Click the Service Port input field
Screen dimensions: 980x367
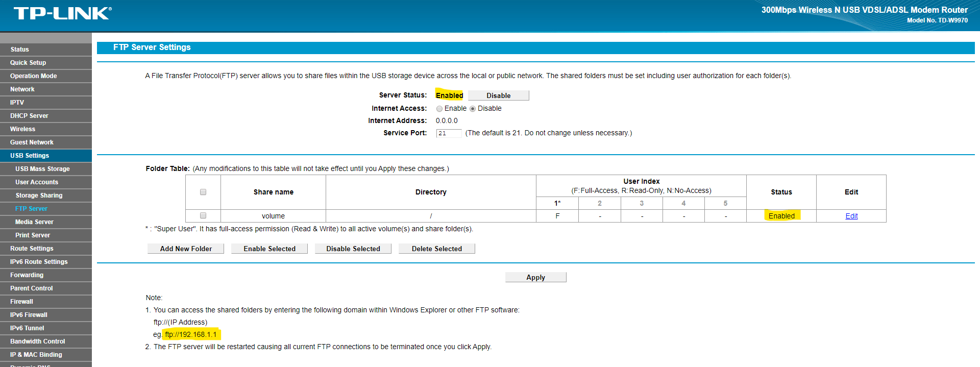point(449,133)
